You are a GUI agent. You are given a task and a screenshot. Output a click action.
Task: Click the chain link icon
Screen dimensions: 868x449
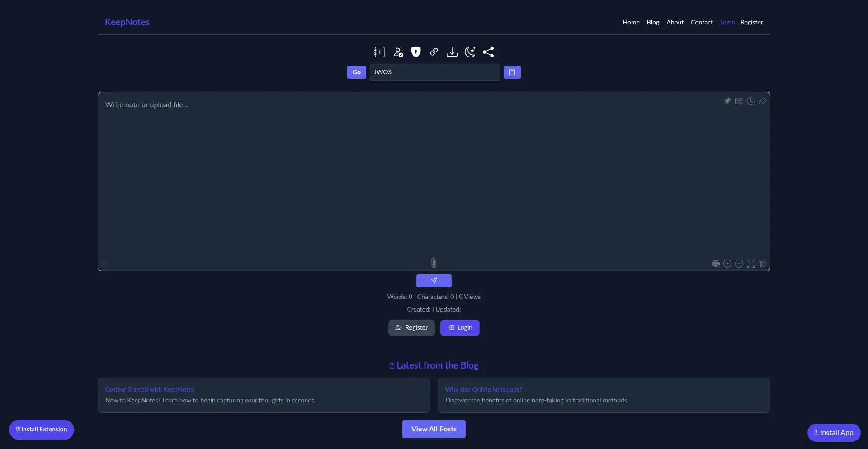coord(434,52)
